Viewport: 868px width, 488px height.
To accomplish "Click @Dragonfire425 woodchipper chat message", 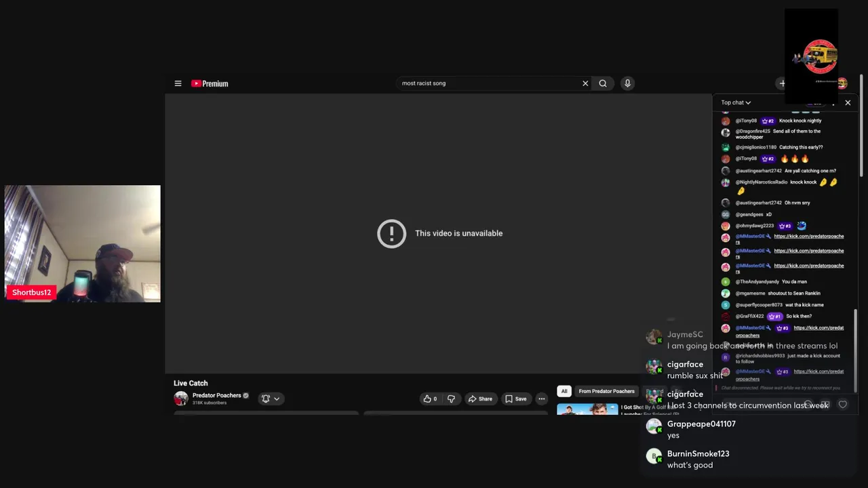I will (x=784, y=134).
